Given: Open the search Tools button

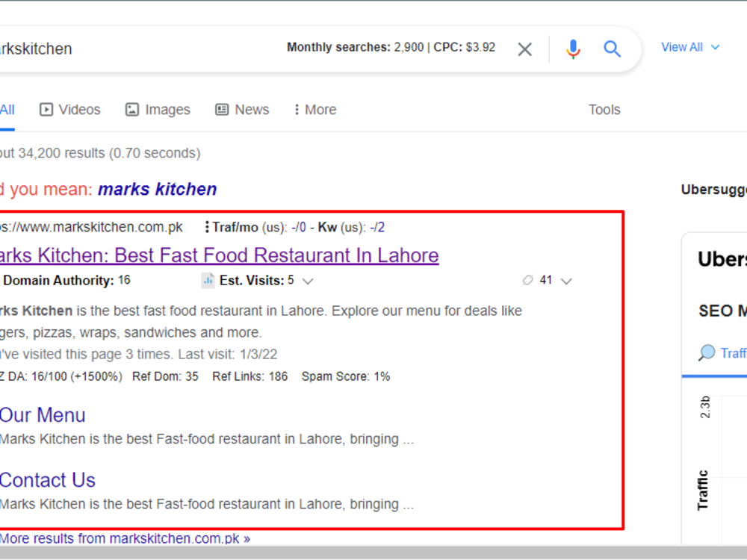Looking at the screenshot, I should click(x=604, y=110).
